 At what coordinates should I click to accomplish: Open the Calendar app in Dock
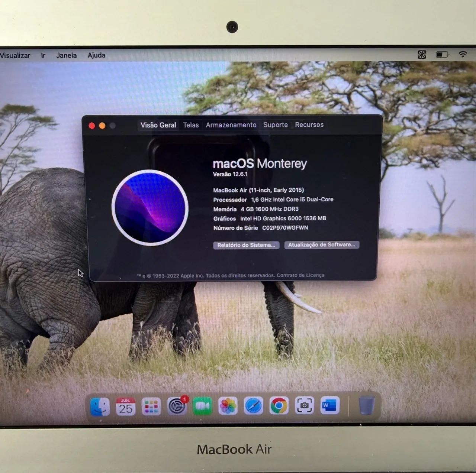tap(126, 406)
